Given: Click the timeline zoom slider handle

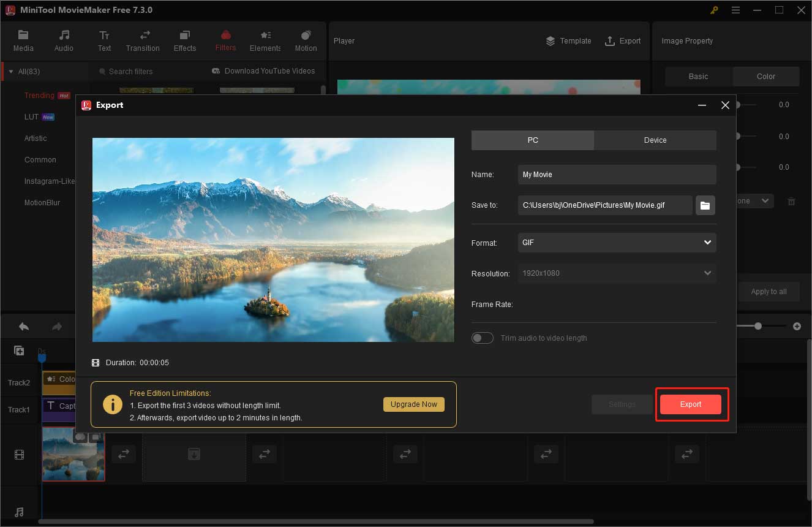Looking at the screenshot, I should click(x=758, y=327).
